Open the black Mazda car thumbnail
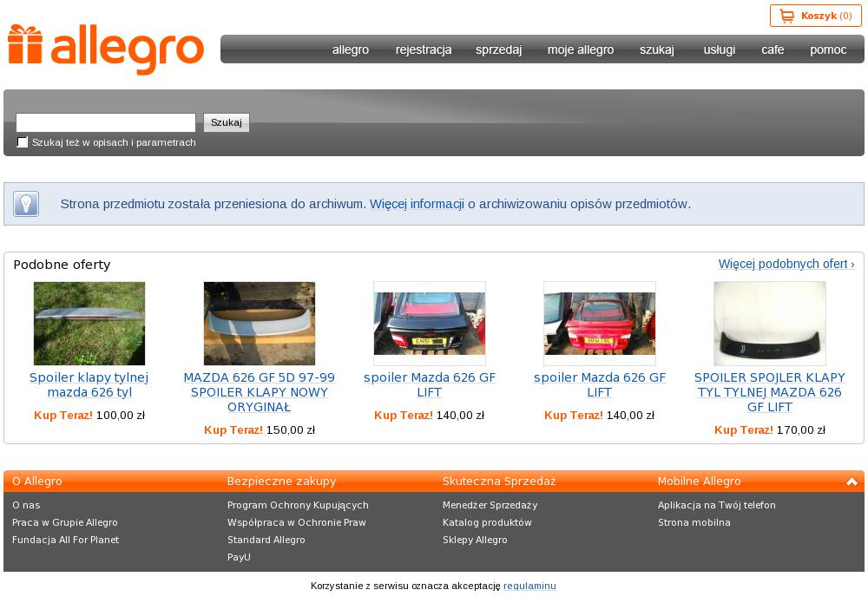This screenshot has width=868, height=603. click(x=430, y=324)
